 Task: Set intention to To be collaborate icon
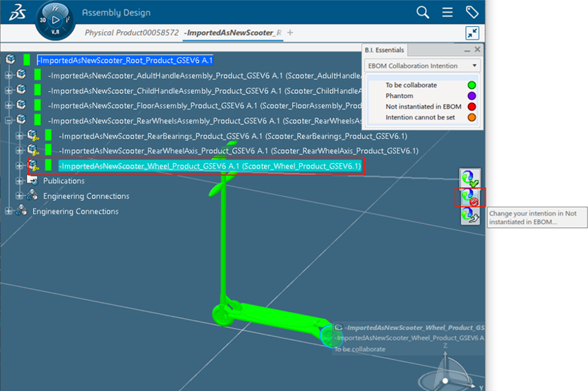[470, 179]
